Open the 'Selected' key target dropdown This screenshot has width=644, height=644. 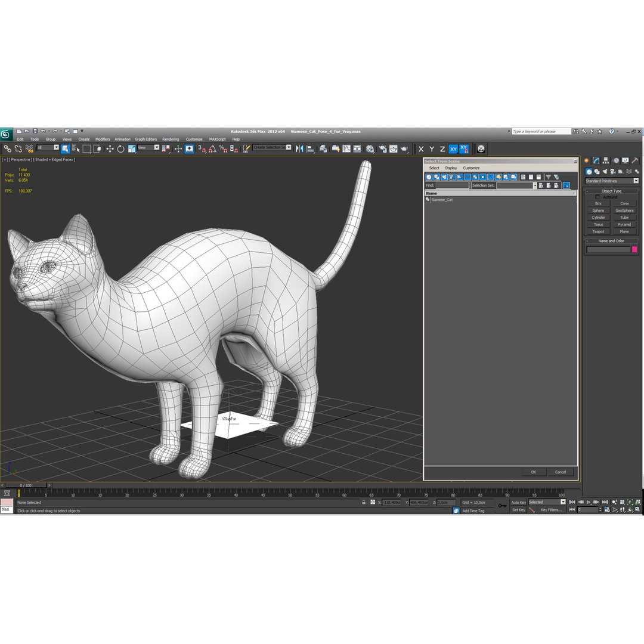(547, 502)
